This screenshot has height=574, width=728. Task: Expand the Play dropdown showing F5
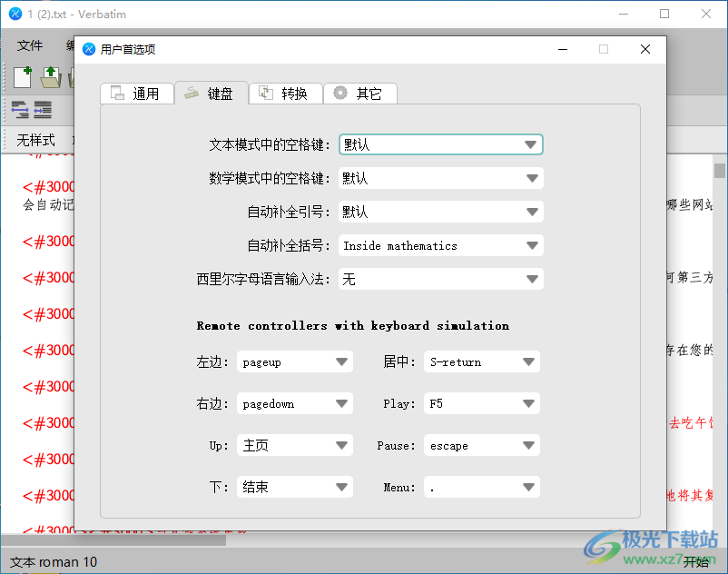(481, 403)
